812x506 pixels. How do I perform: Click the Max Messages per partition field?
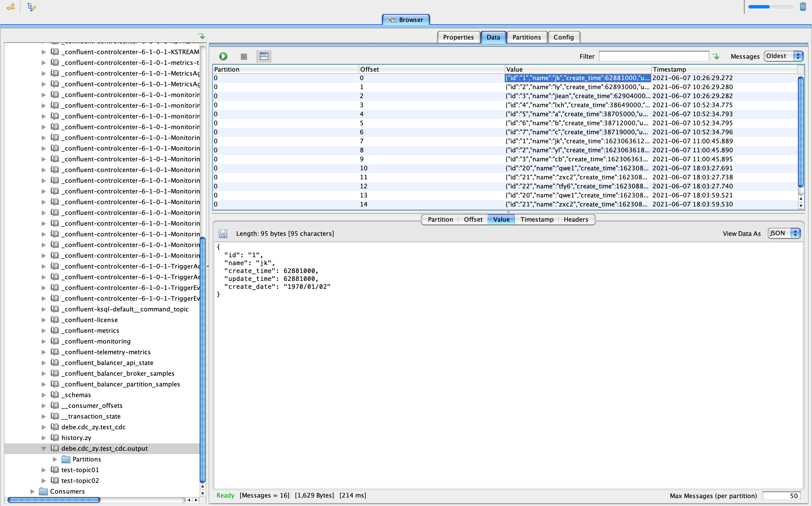click(x=781, y=496)
